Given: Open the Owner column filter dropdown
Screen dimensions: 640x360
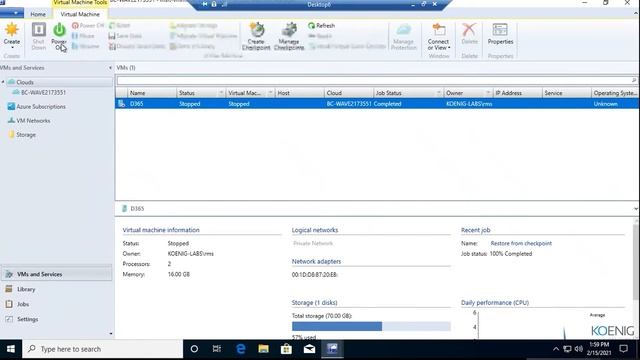Looking at the screenshot, I should pyautogui.click(x=488, y=93).
